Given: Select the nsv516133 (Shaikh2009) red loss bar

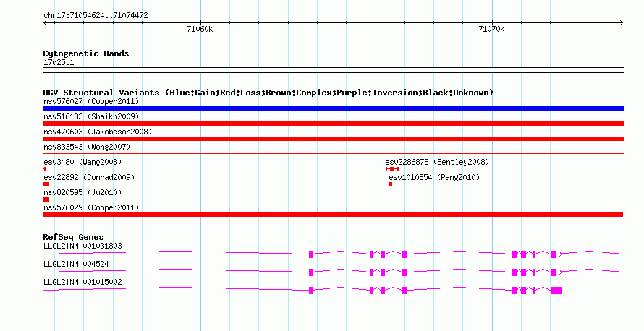Looking at the screenshot, I should pos(333,124).
